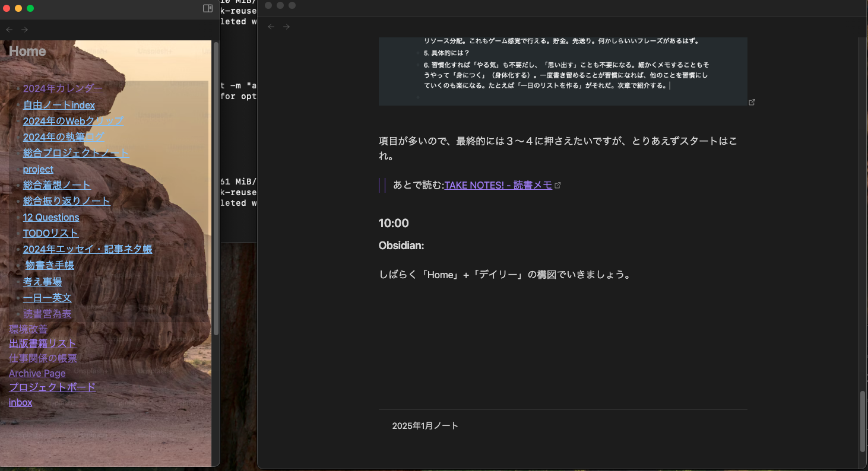Open the embedded note via its external-link icon

pyautogui.click(x=752, y=102)
